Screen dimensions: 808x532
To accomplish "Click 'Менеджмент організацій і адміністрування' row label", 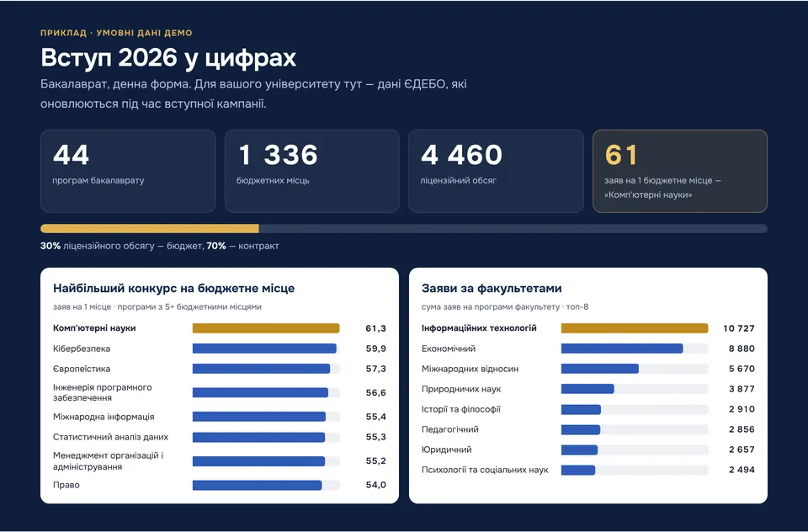I will tap(109, 460).
